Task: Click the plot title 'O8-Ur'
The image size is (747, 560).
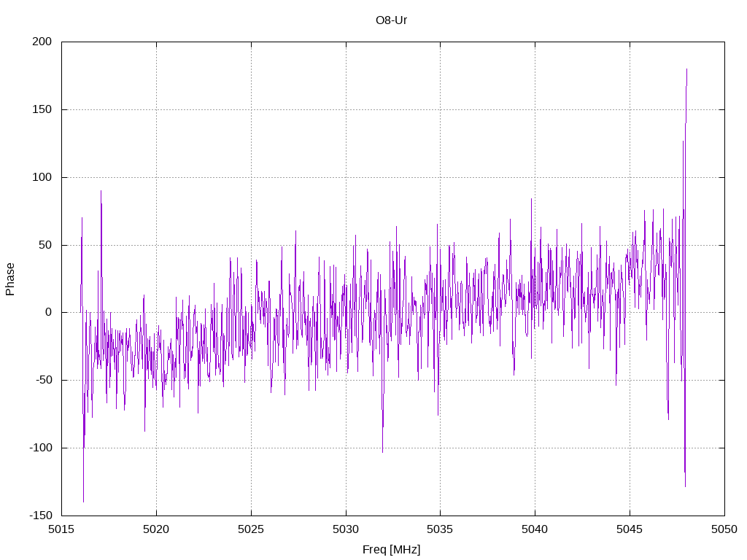Action: pos(391,20)
